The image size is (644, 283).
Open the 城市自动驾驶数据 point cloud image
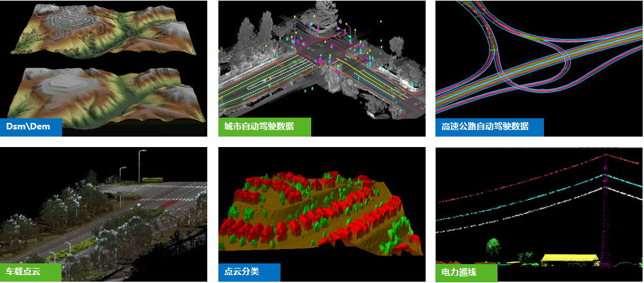click(x=322, y=68)
